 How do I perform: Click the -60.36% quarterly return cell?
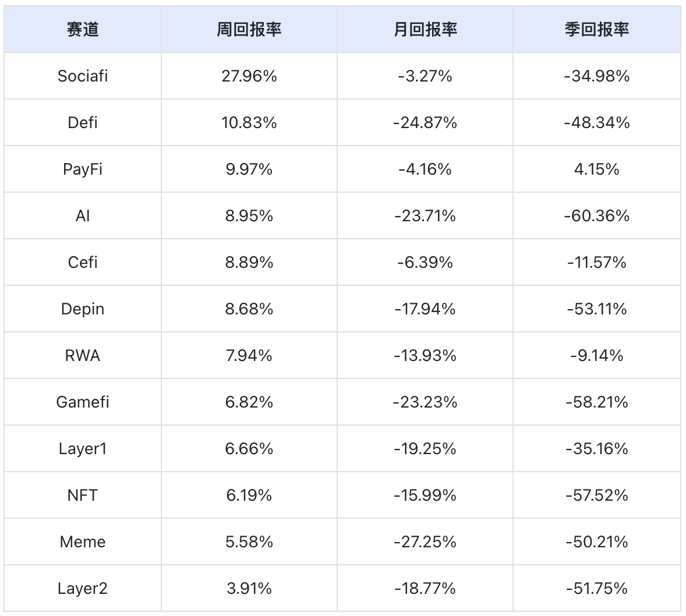[x=597, y=215]
